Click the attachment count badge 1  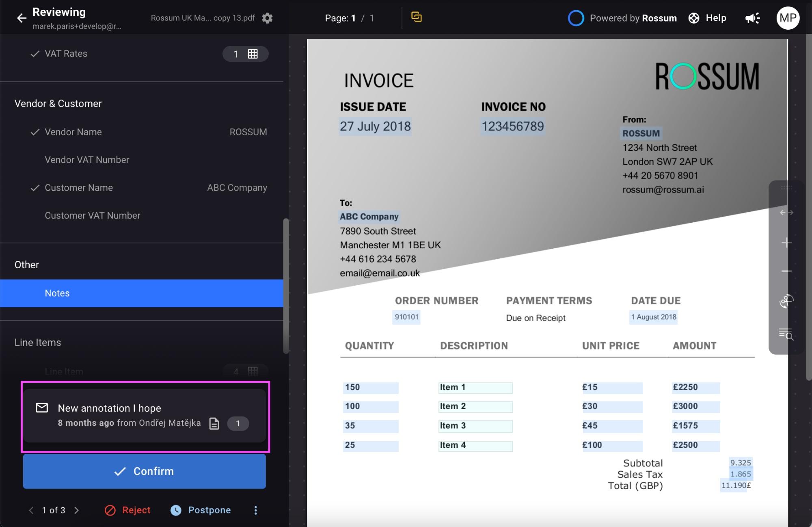click(238, 423)
